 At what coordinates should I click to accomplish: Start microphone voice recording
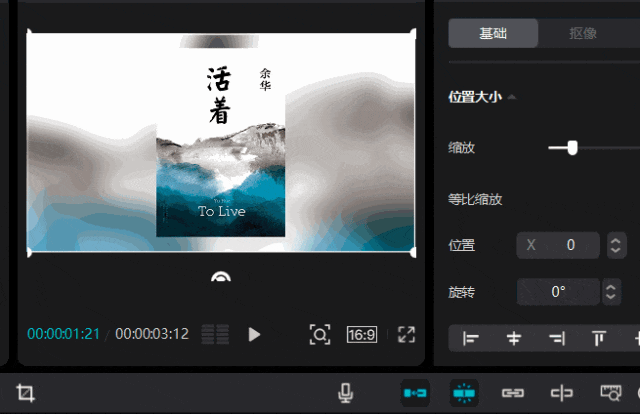[x=345, y=393]
